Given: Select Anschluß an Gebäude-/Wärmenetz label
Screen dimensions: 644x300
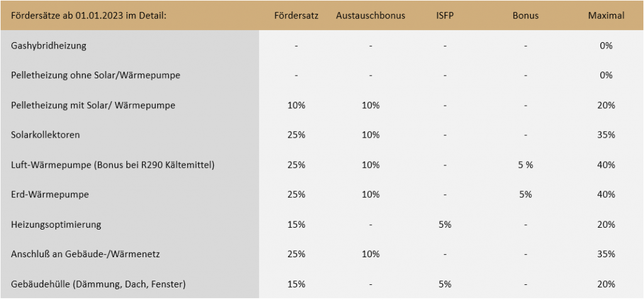Looking at the screenshot, I should click(x=84, y=254).
